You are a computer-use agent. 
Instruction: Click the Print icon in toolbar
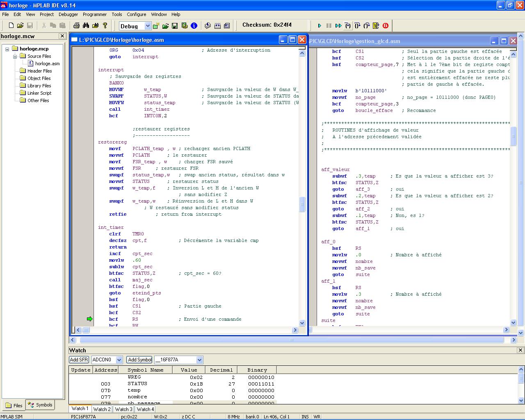coord(76,25)
